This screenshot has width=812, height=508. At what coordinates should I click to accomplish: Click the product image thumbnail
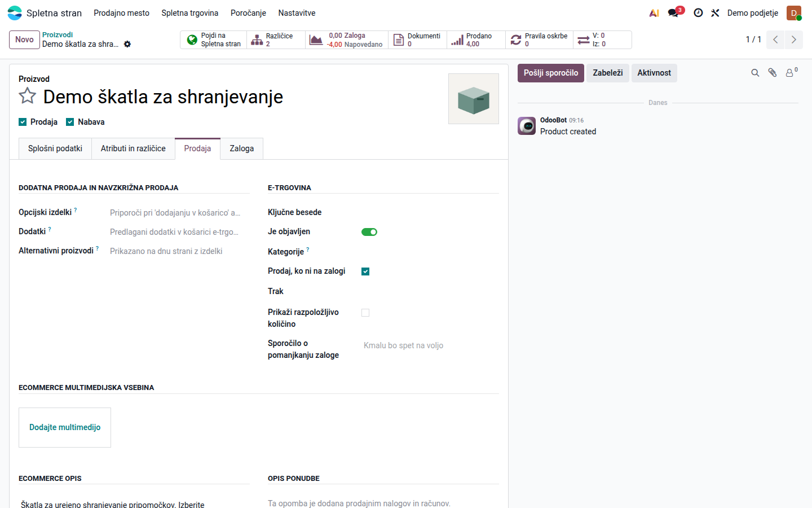(x=474, y=99)
